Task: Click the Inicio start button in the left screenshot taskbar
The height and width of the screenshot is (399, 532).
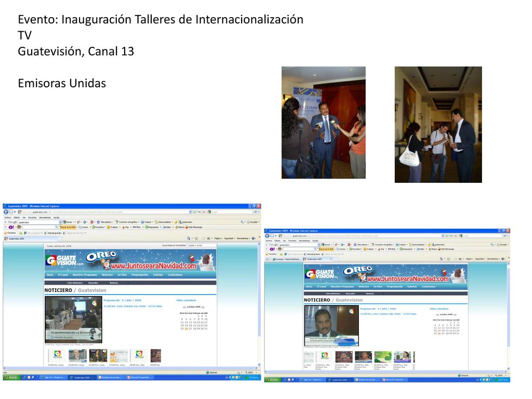Action: [11, 377]
